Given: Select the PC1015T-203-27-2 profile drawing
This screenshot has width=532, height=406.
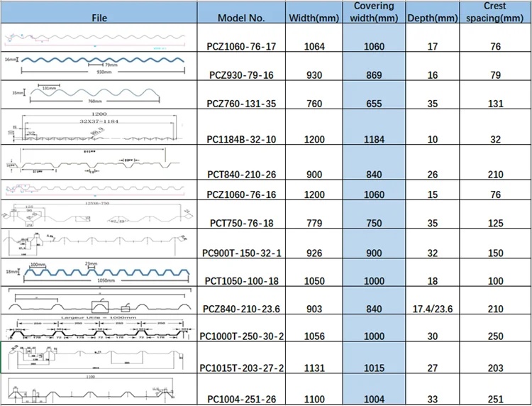Looking at the screenshot, I should tap(98, 358).
